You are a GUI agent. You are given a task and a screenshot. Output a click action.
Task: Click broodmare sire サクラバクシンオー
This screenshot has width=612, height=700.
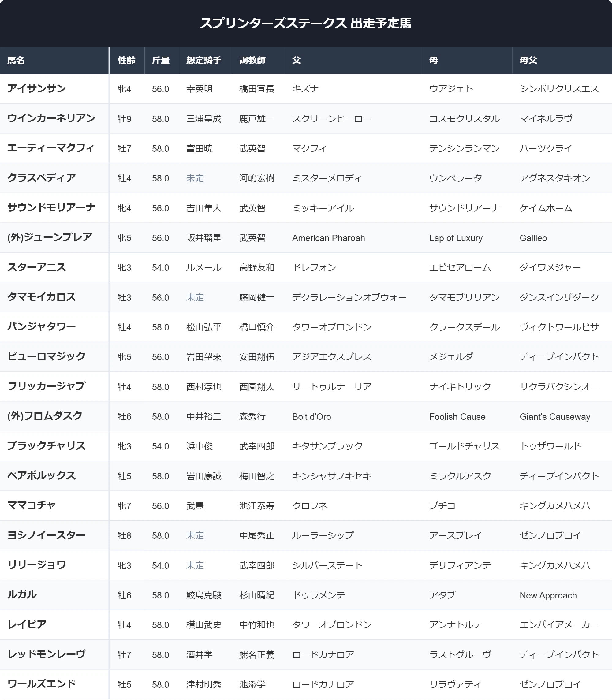[559, 387]
